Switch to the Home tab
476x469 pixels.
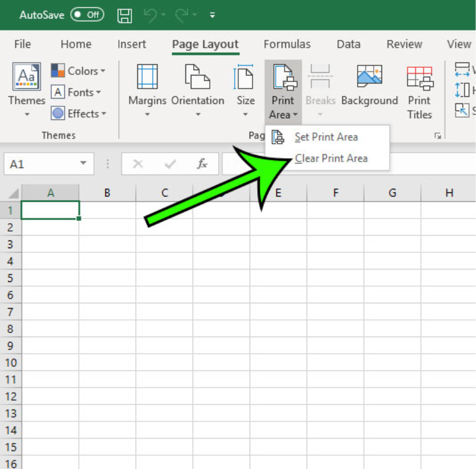(x=76, y=45)
